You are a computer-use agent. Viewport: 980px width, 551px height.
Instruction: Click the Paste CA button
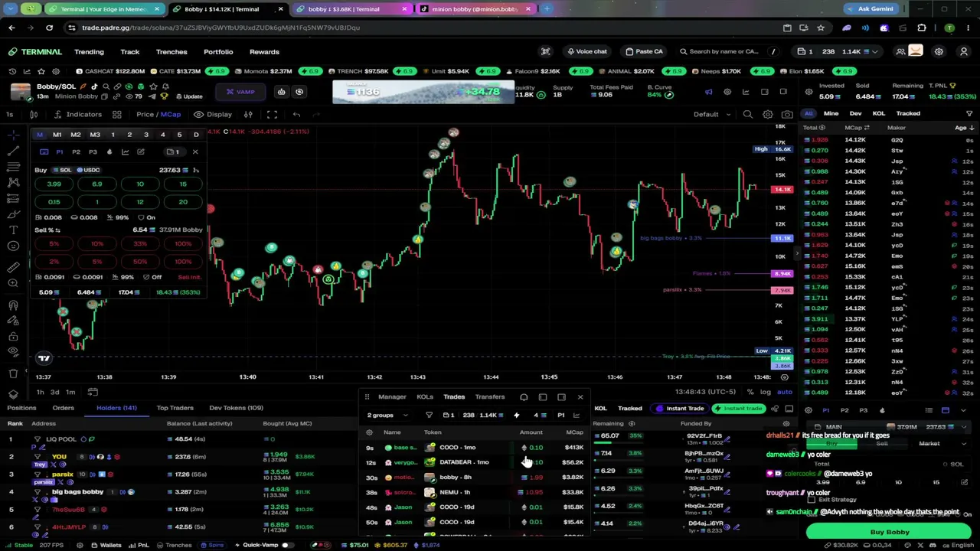point(644,52)
